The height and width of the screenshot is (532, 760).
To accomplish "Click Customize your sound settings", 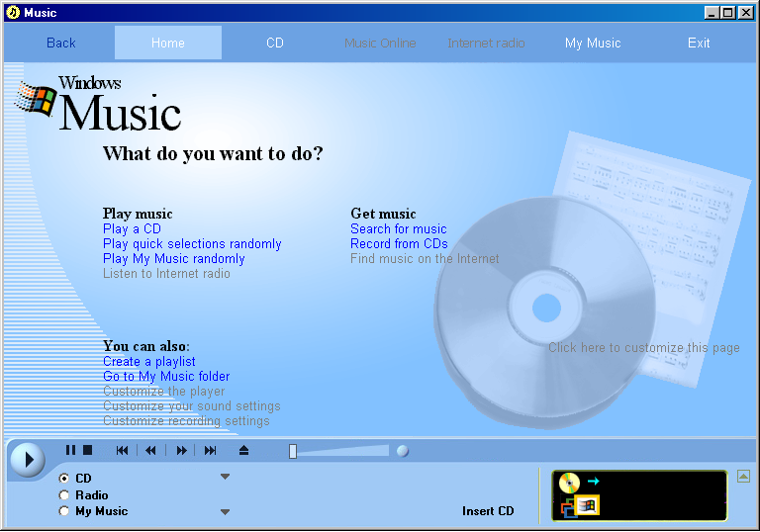I will 191,406.
